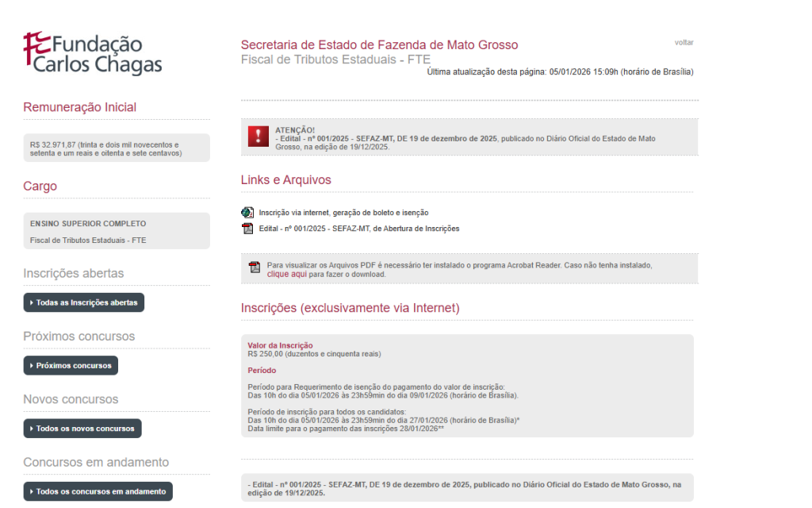Open Todos os concursos em andamento
The image size is (812, 508).
pos(98,491)
